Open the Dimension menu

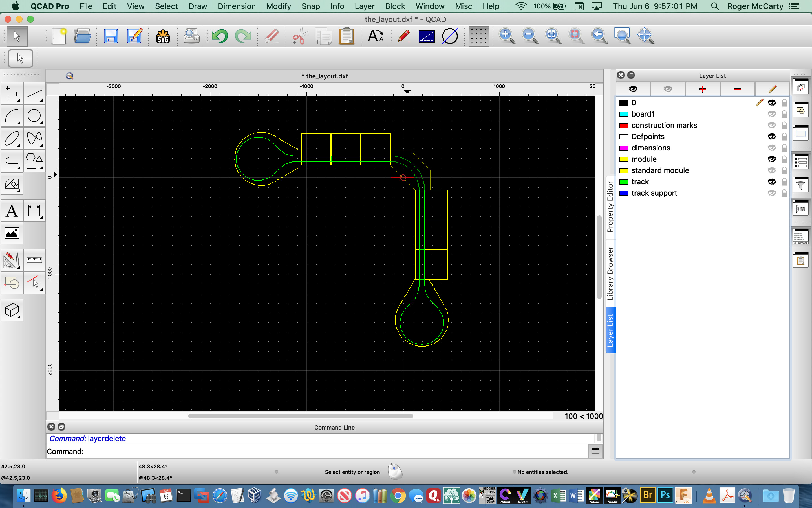tap(237, 6)
